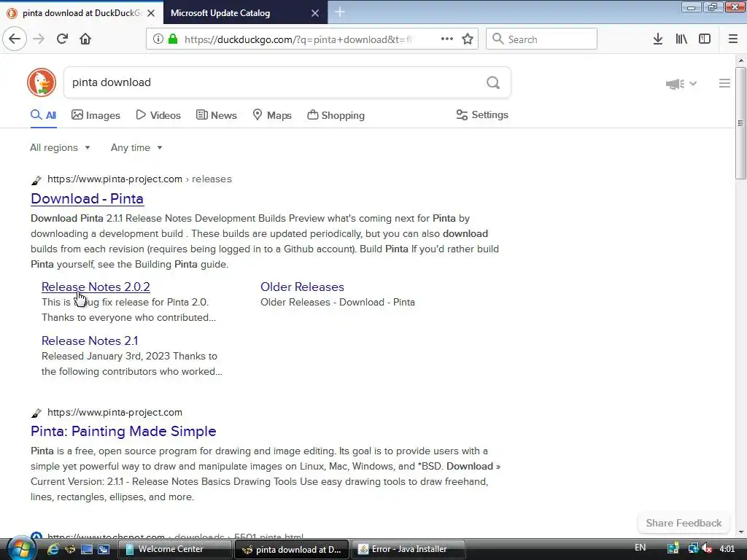Screen dimensions: 747x560
Task: Click the page vertical scrollbar thumb
Action: 740,122
